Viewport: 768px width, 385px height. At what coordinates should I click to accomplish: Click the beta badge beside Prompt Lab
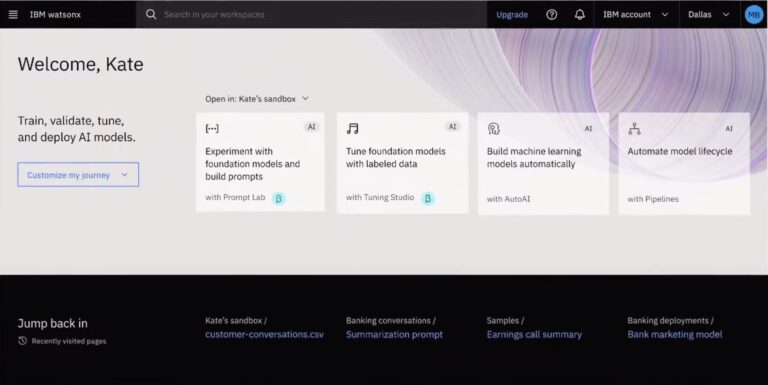click(279, 198)
